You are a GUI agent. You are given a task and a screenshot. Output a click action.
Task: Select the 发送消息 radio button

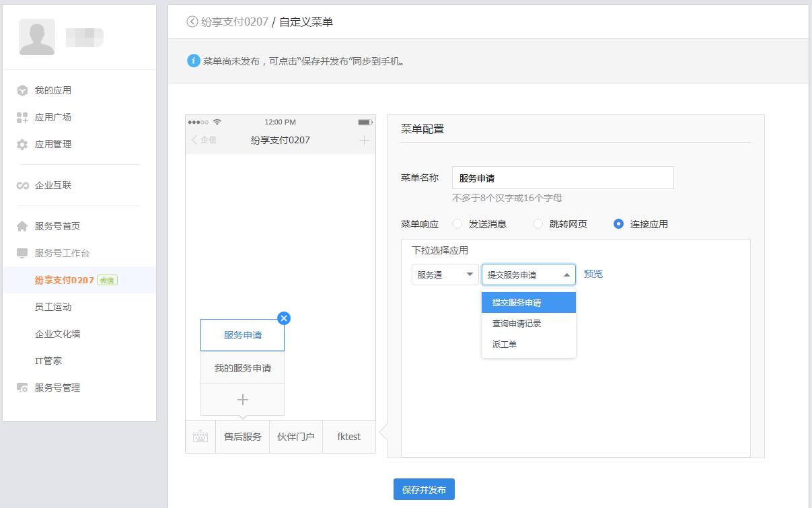click(x=457, y=224)
